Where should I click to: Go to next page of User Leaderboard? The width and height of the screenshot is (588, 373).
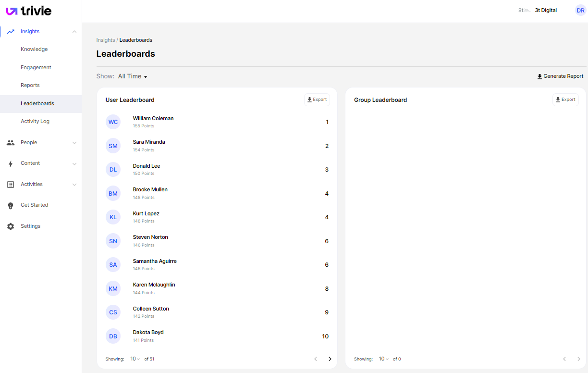click(x=330, y=359)
